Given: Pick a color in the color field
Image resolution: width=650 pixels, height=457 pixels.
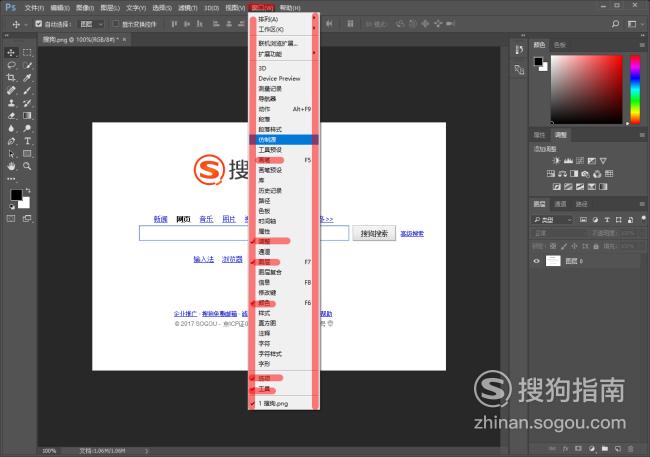Looking at the screenshot, I should coord(586,89).
